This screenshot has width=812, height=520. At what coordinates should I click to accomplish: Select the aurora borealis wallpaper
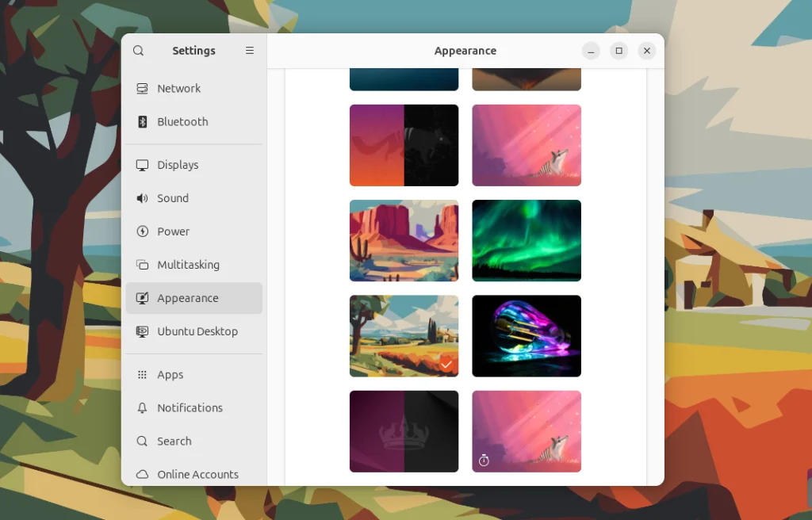click(x=526, y=240)
